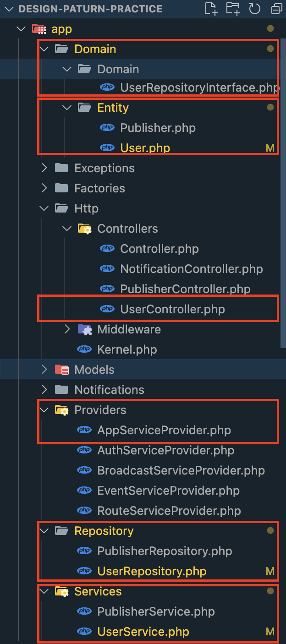
Task: Collapse the Entity folder chevron
Action: point(67,108)
